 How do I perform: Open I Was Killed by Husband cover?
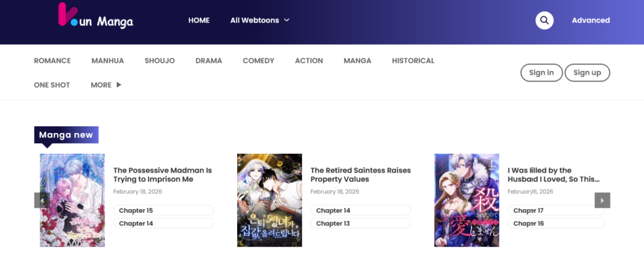coord(467,200)
